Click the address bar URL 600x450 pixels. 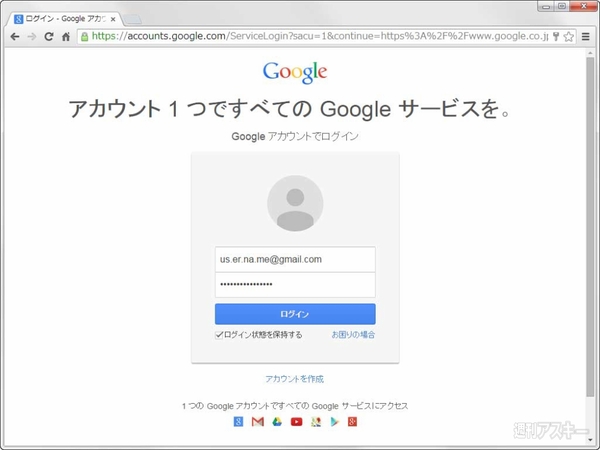click(x=320, y=36)
